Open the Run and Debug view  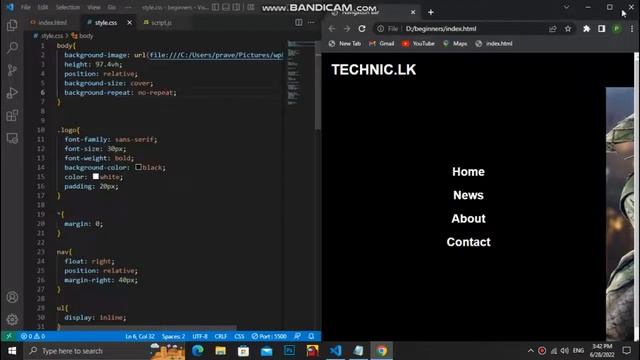[12, 93]
